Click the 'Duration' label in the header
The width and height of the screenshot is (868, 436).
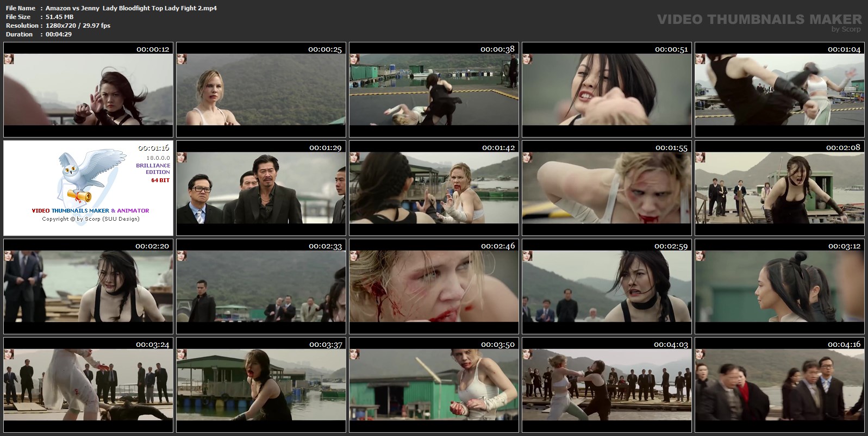coord(20,34)
